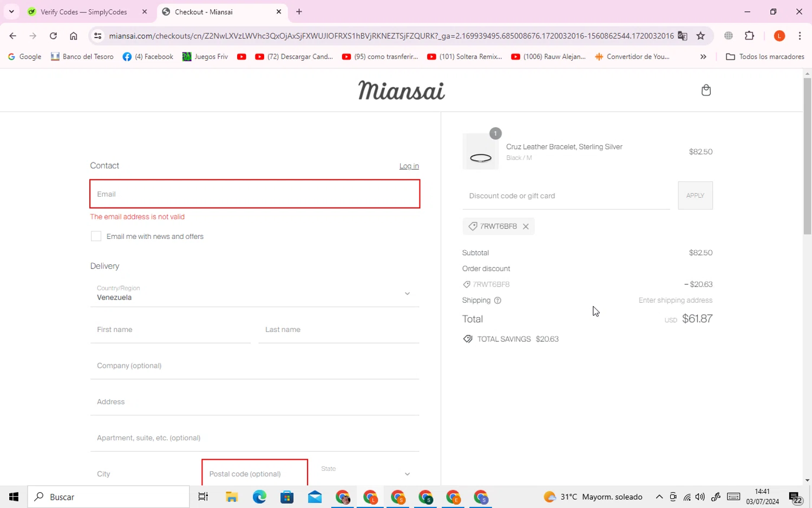Open a new browser tab
Screen dimensions: 812x508
pos(299,11)
